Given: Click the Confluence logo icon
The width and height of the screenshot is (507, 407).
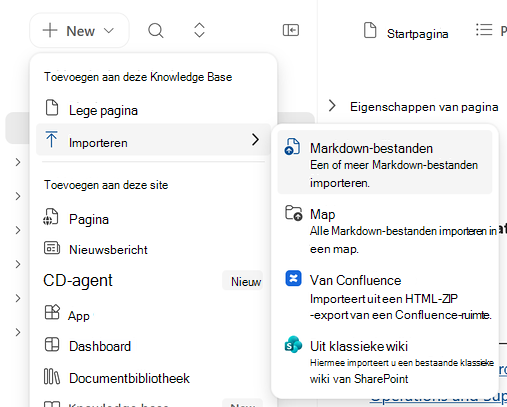Looking at the screenshot, I should (x=293, y=278).
